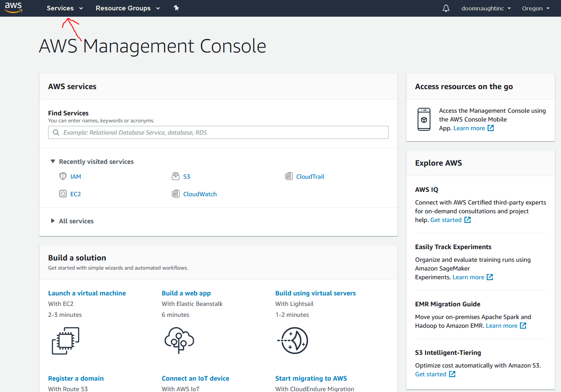Click the IAM shield icon
The image size is (561, 392).
tap(63, 177)
